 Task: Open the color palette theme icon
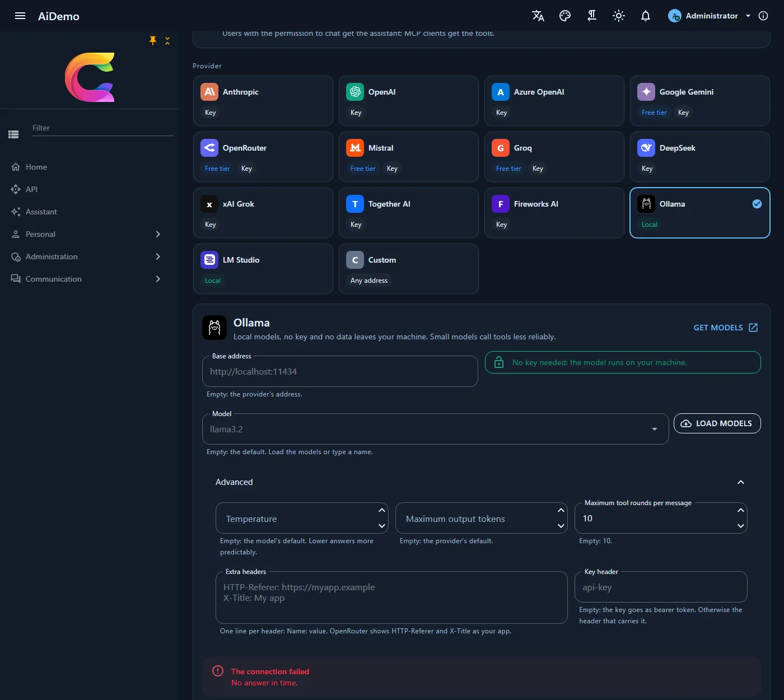click(565, 16)
